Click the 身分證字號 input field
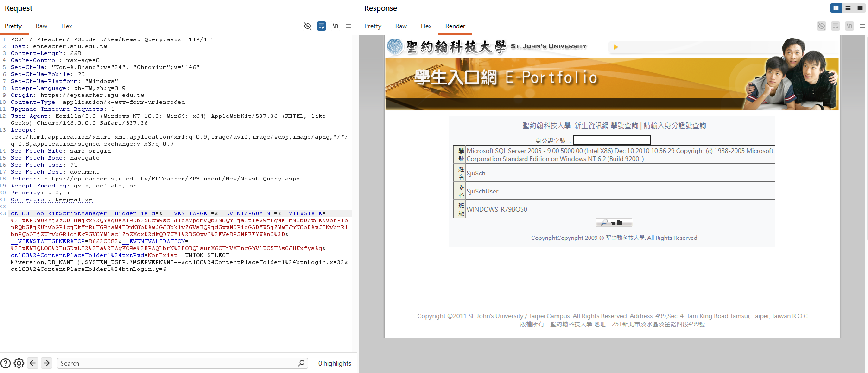 [612, 140]
